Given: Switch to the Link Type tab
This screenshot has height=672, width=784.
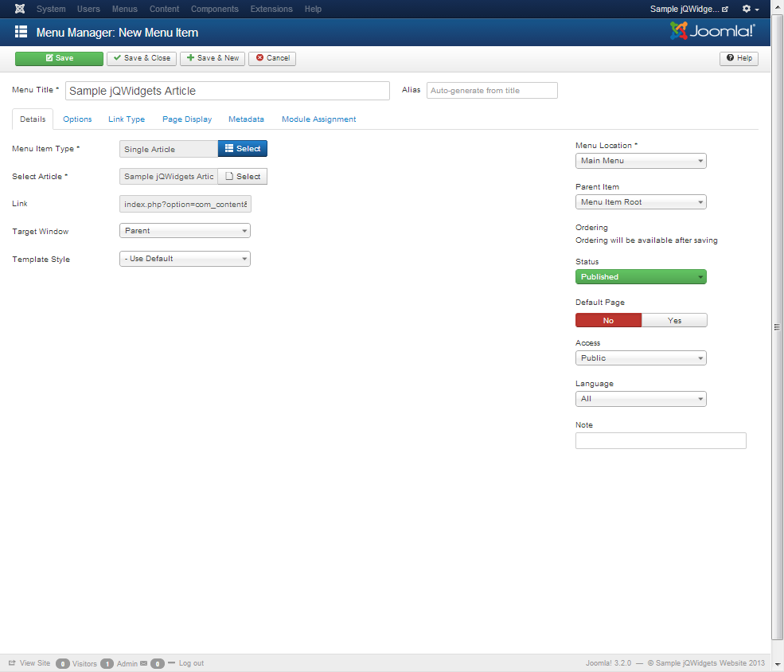Looking at the screenshot, I should pyautogui.click(x=127, y=119).
